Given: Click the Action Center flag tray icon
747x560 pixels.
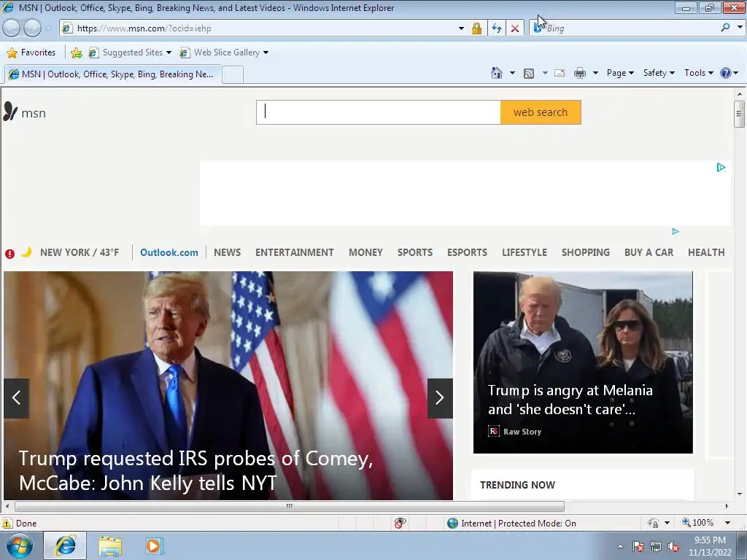Looking at the screenshot, I should coord(638,547).
